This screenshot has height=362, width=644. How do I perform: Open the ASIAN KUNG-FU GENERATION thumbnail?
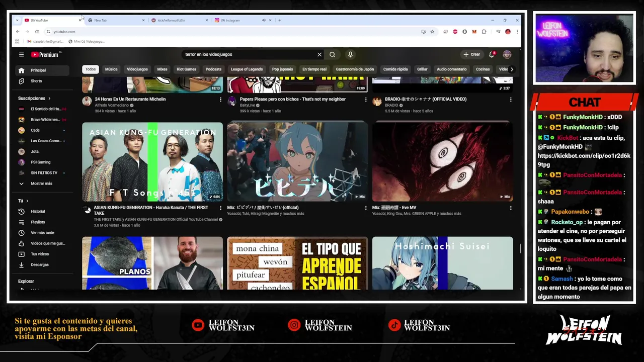tap(152, 162)
